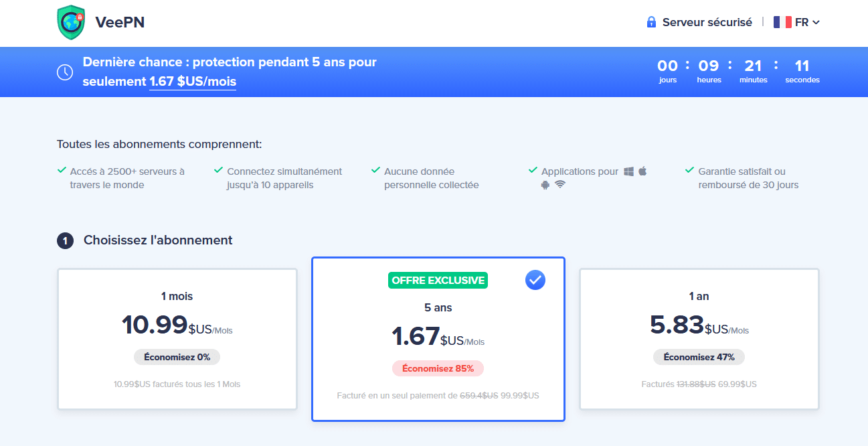Viewport: 868px width, 446px height.
Task: Click the struck-through 131.88$US price
Action: click(696, 384)
